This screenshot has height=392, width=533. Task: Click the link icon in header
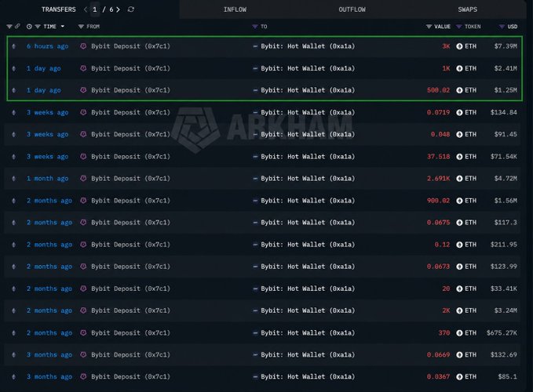[17, 26]
